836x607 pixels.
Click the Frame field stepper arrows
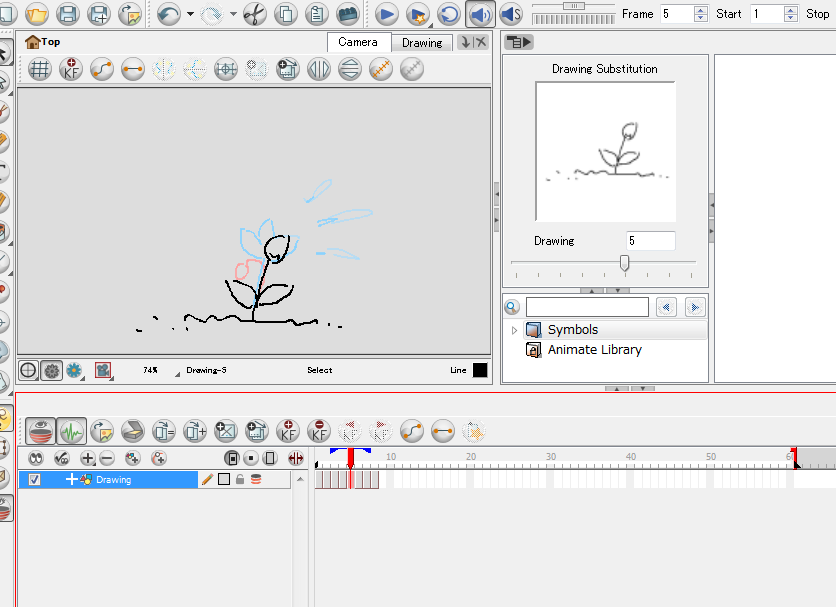(x=701, y=14)
